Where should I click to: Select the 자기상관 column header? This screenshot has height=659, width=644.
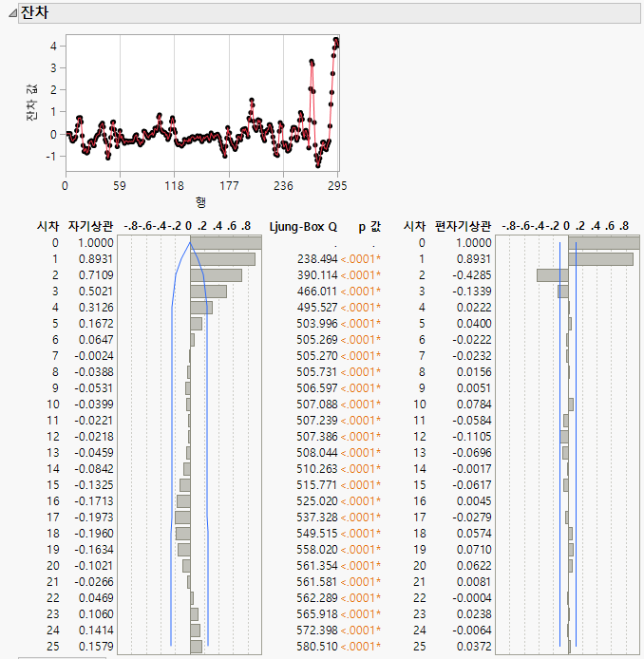pyautogui.click(x=91, y=227)
